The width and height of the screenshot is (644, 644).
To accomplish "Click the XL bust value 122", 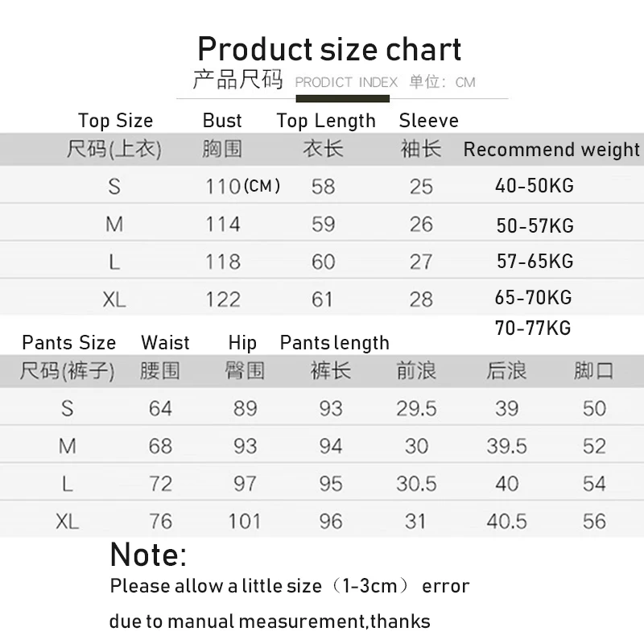I will pos(223,299).
